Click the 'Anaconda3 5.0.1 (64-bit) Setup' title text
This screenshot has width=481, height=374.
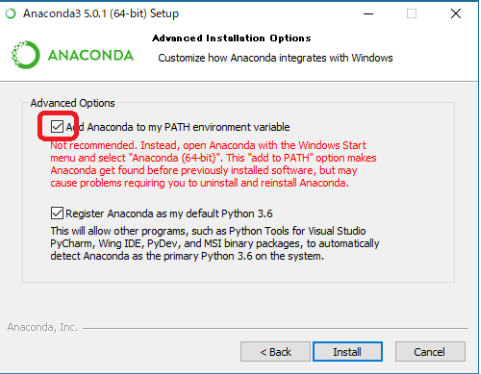pyautogui.click(x=101, y=14)
